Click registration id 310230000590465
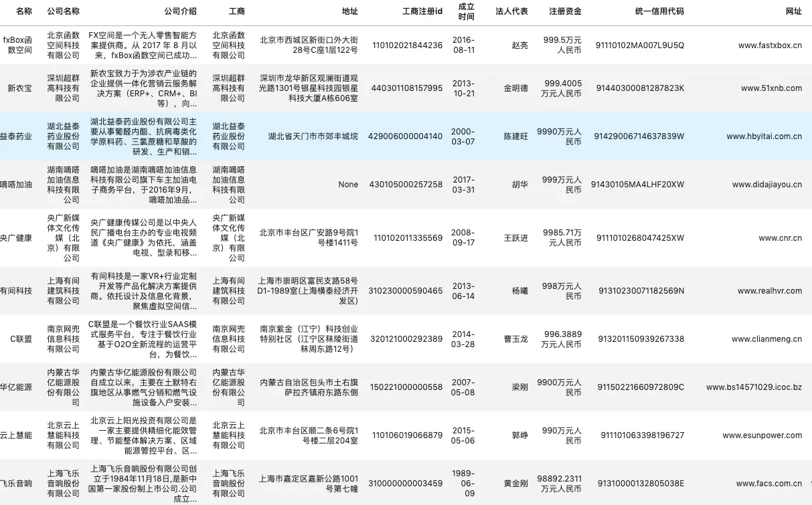812x505 pixels. [406, 291]
